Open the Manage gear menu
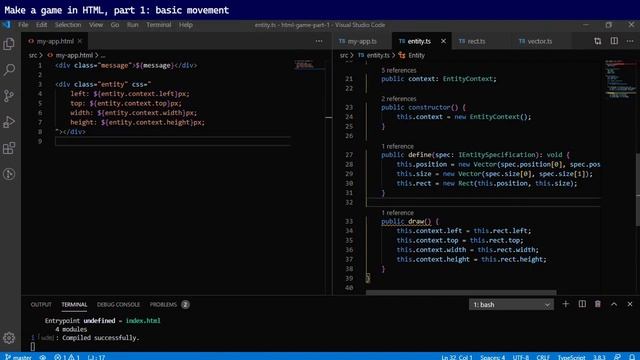The image size is (640, 360). pyautogui.click(x=9, y=338)
